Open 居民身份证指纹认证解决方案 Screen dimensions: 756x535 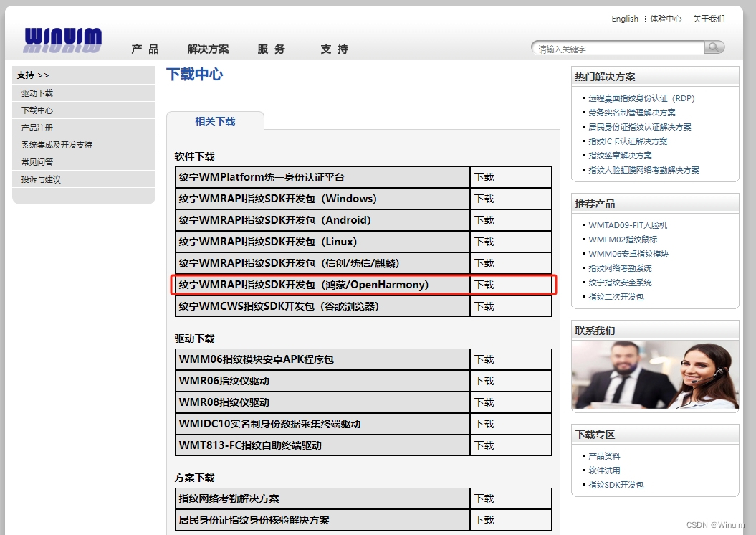pos(640,127)
